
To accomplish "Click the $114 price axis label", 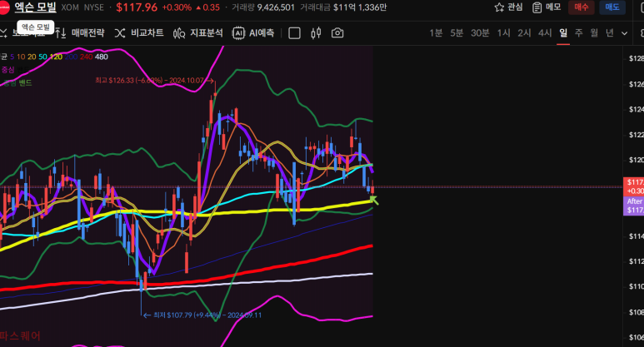I will [x=637, y=235].
